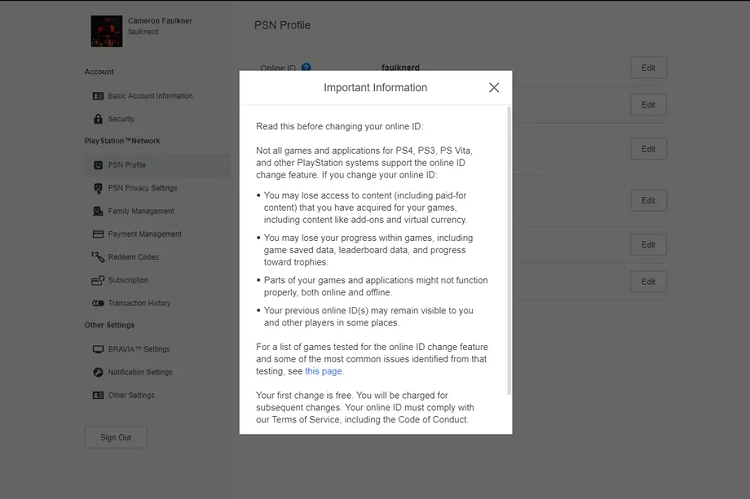Viewport: 750px width, 499px height.
Task: Click the Payment Management card icon
Action: 98,234
